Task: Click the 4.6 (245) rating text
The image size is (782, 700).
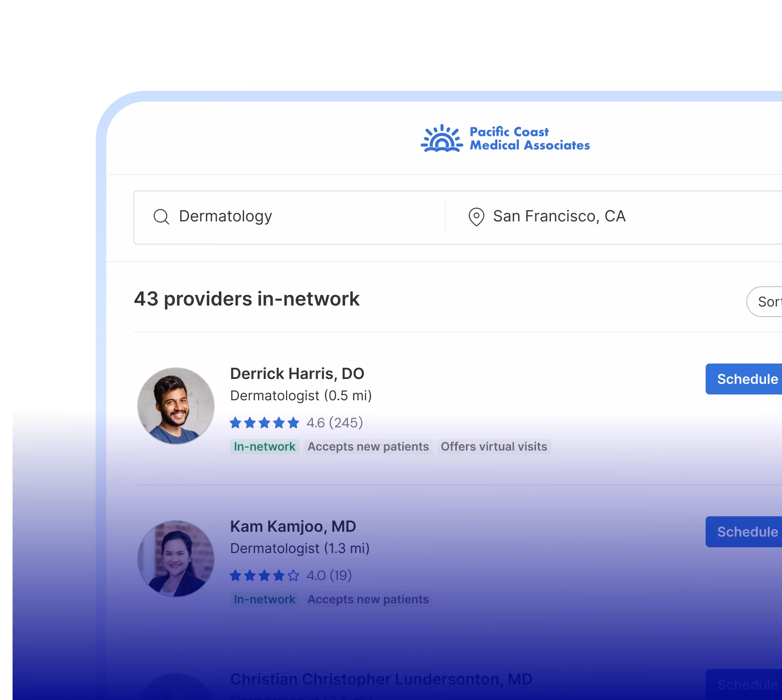Action: click(x=334, y=423)
